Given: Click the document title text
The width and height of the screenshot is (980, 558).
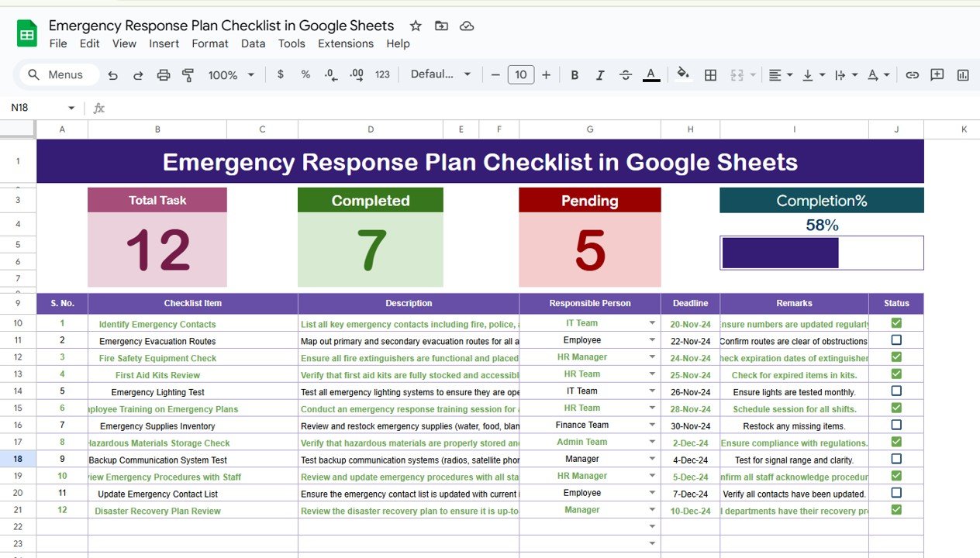Looking at the screenshot, I should point(221,26).
